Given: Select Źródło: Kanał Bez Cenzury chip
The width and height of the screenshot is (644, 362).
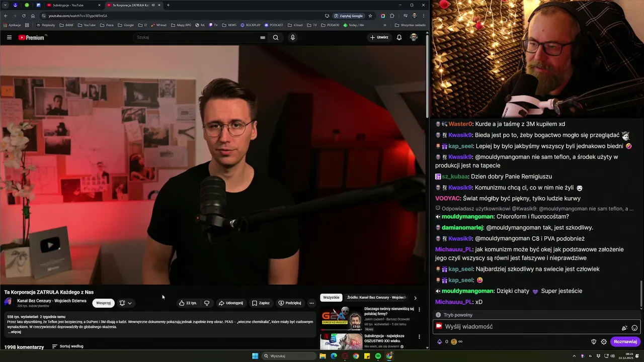Looking at the screenshot, I should tap(376, 298).
